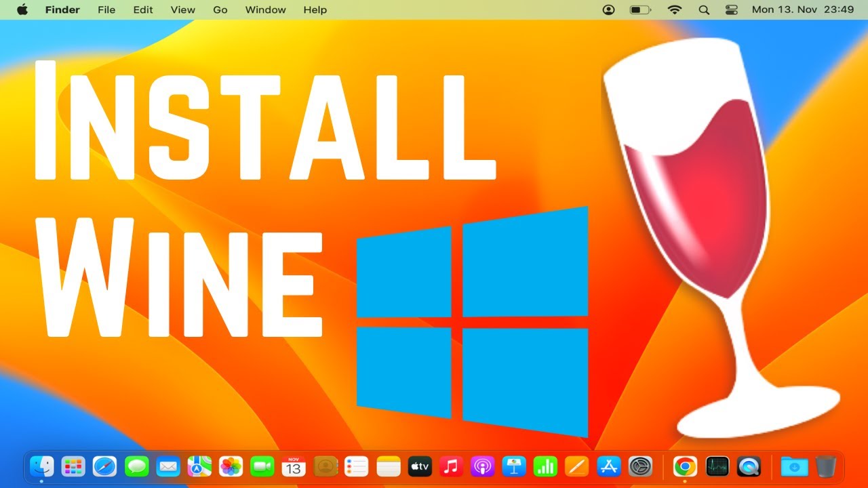Launch Pages from the dock
The image size is (868, 488).
[577, 466]
